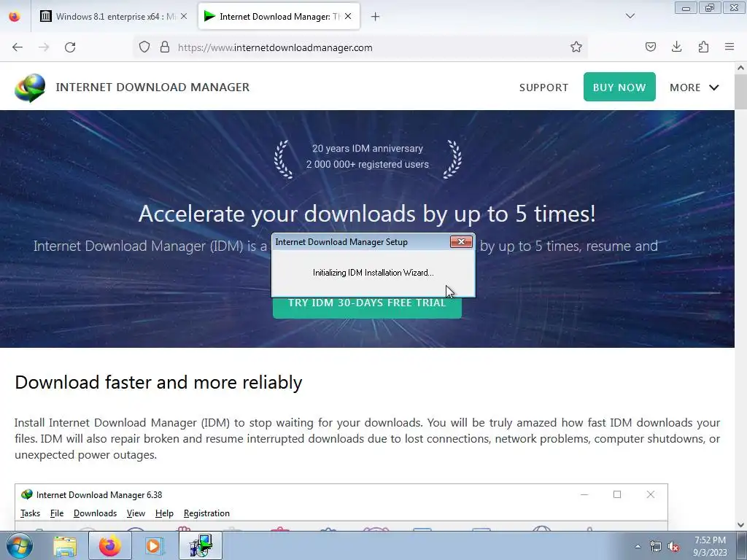The width and height of the screenshot is (747, 560).
Task: Click the BUY NOW button
Action: [x=619, y=87]
